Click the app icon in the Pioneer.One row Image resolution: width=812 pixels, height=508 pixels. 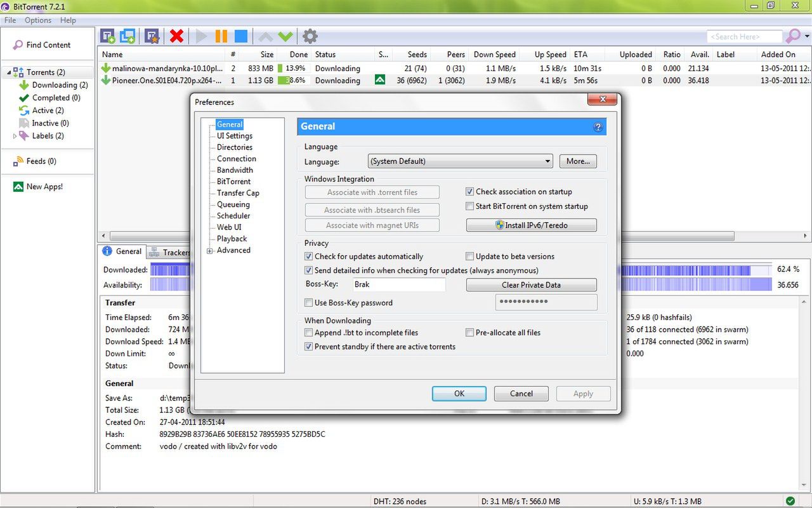(380, 80)
